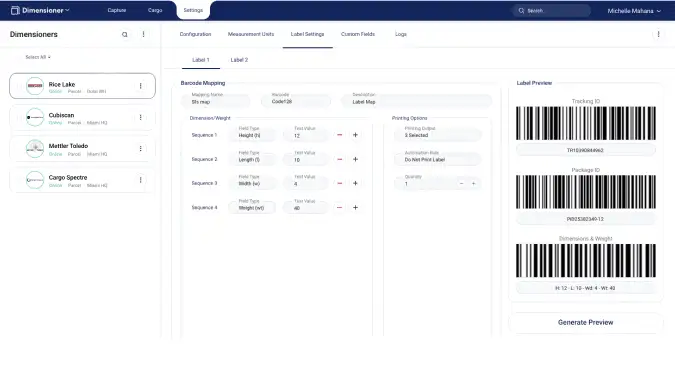Remove Sequence 2 with minus icon
The width and height of the screenshot is (675, 373).
[340, 159]
